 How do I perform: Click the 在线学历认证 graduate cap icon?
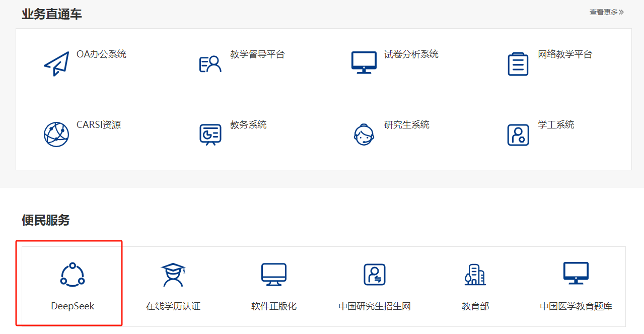[x=173, y=275]
